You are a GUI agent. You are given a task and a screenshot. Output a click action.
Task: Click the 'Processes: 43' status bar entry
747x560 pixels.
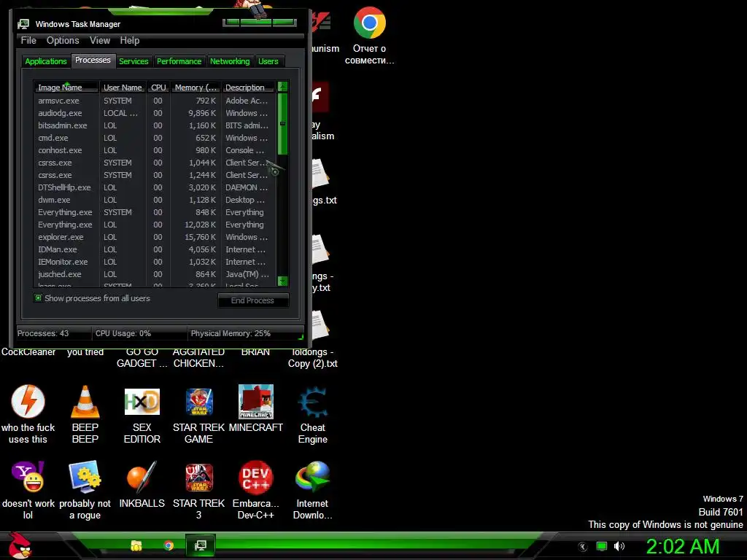(54, 333)
